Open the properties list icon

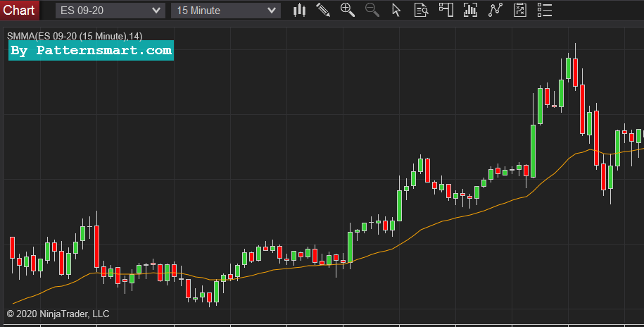point(545,10)
